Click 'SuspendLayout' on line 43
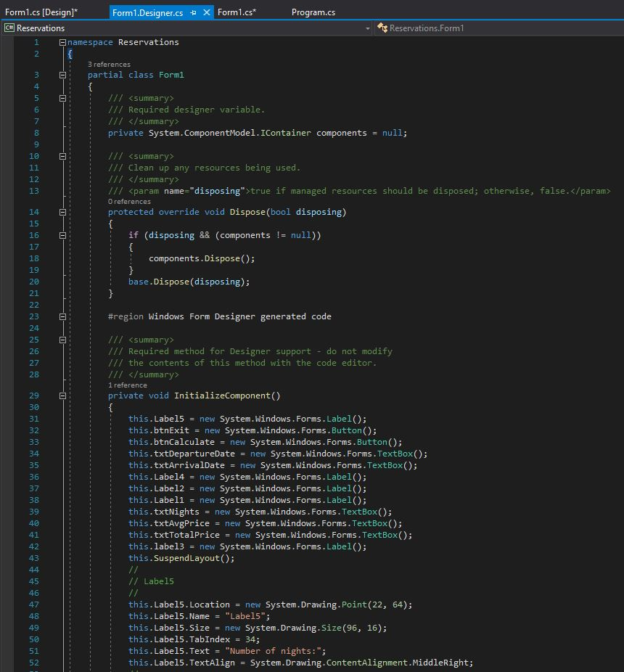This screenshot has width=624, height=672. (x=186, y=558)
